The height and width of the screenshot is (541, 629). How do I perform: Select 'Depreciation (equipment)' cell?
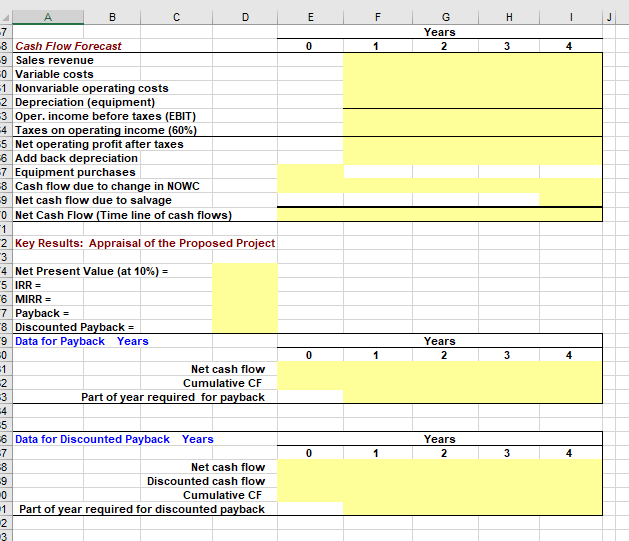pyautogui.click(x=85, y=102)
